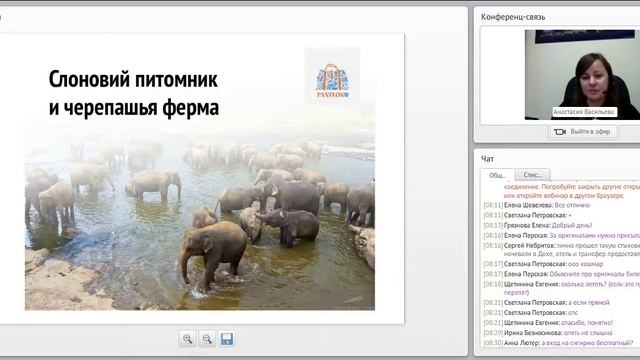Select the red connection warning message in chat
This screenshot has width=640, height=360.
572,191
